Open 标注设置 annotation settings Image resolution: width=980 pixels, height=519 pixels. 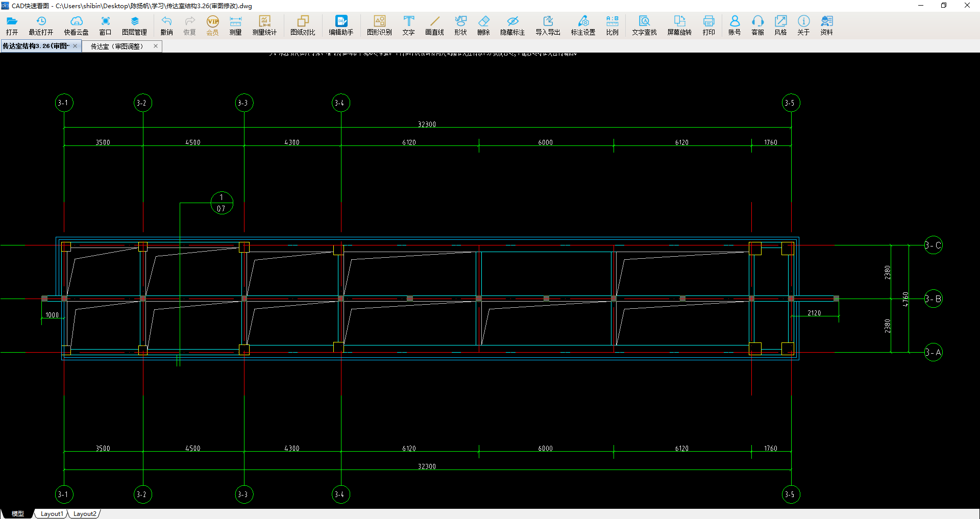(583, 25)
